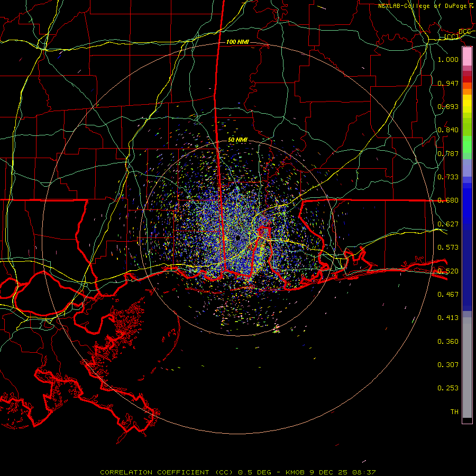476x476 pixels.
Task: Click the 0.733 scale value
Action: tap(448, 177)
